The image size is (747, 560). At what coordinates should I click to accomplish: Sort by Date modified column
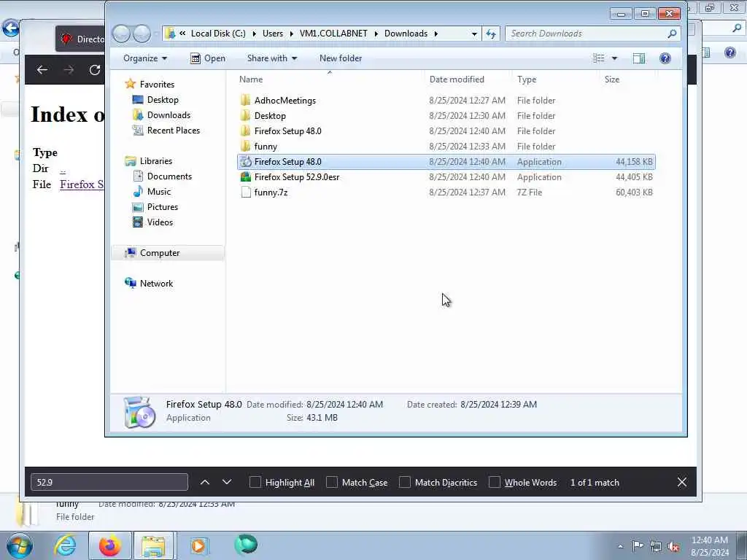[x=457, y=79]
